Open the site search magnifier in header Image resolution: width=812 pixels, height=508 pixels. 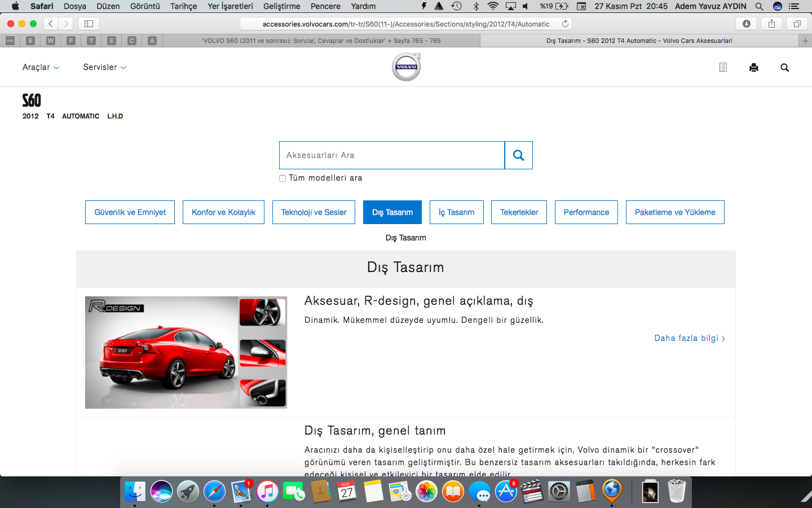click(784, 68)
